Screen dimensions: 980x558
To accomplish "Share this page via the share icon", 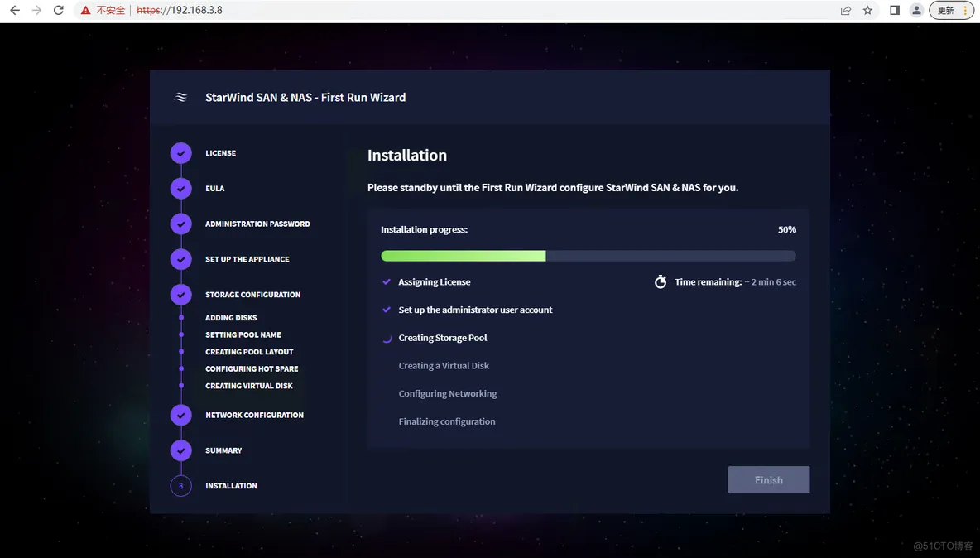I will click(846, 10).
